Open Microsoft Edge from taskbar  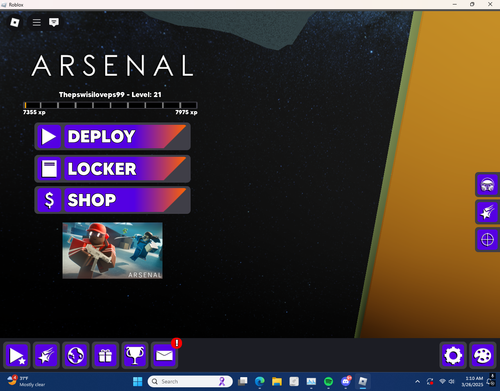[260, 381]
